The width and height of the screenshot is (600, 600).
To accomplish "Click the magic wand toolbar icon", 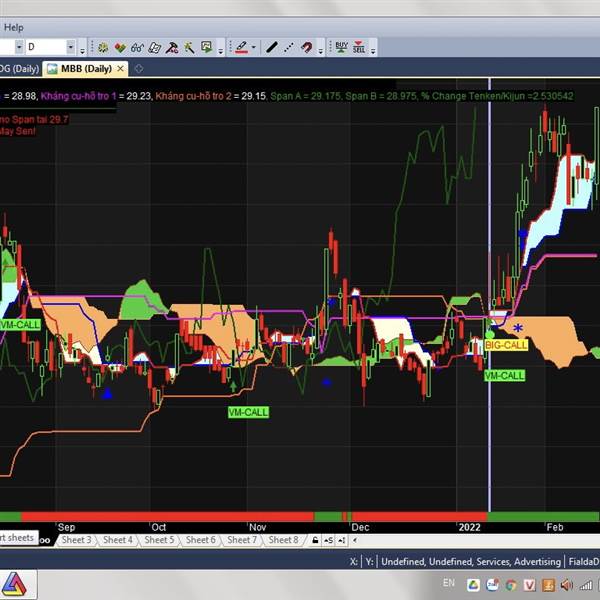I will click(189, 47).
